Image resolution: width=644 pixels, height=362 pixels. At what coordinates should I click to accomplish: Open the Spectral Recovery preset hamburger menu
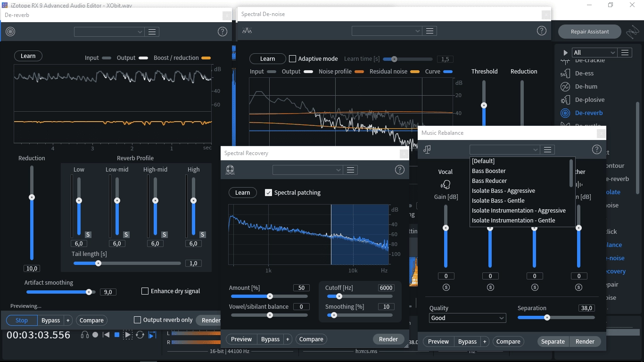350,170
